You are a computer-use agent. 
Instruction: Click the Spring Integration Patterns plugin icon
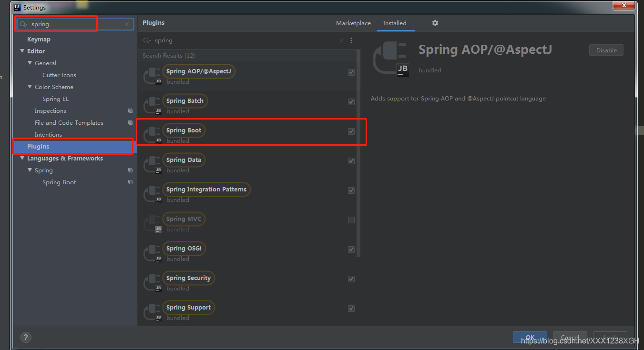coord(153,194)
